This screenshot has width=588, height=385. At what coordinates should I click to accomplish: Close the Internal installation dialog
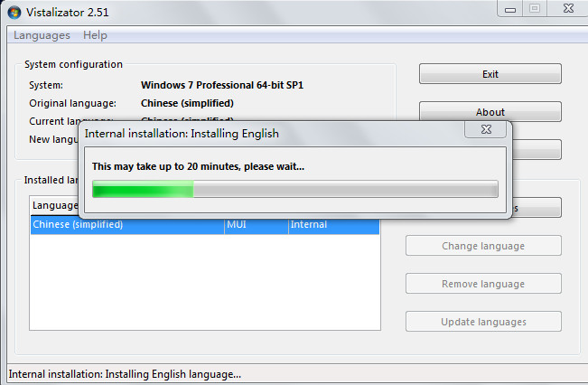(486, 129)
